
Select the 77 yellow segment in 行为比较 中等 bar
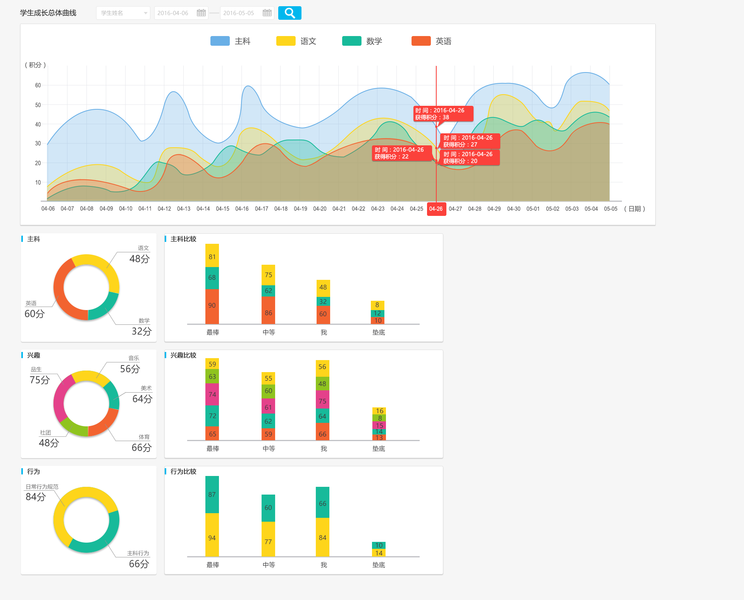click(x=269, y=539)
